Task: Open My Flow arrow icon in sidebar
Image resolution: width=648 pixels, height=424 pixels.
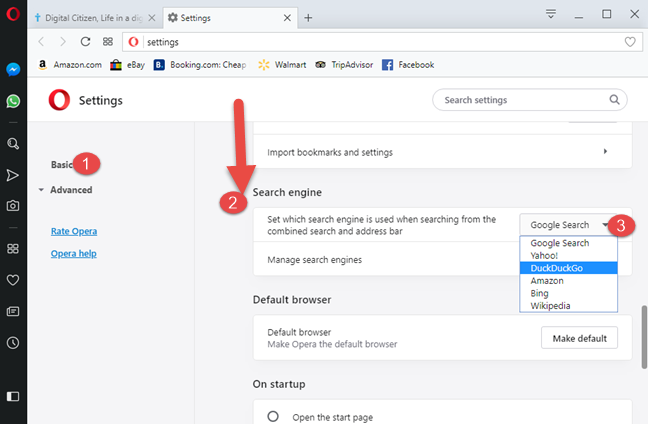Action: [x=13, y=176]
